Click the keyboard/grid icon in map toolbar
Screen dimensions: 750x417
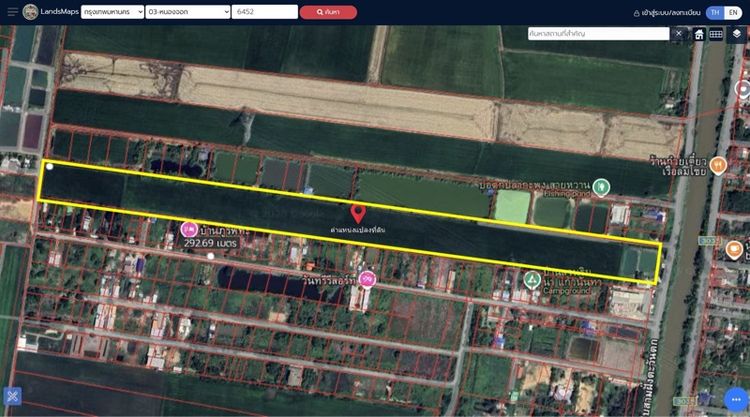pos(716,34)
